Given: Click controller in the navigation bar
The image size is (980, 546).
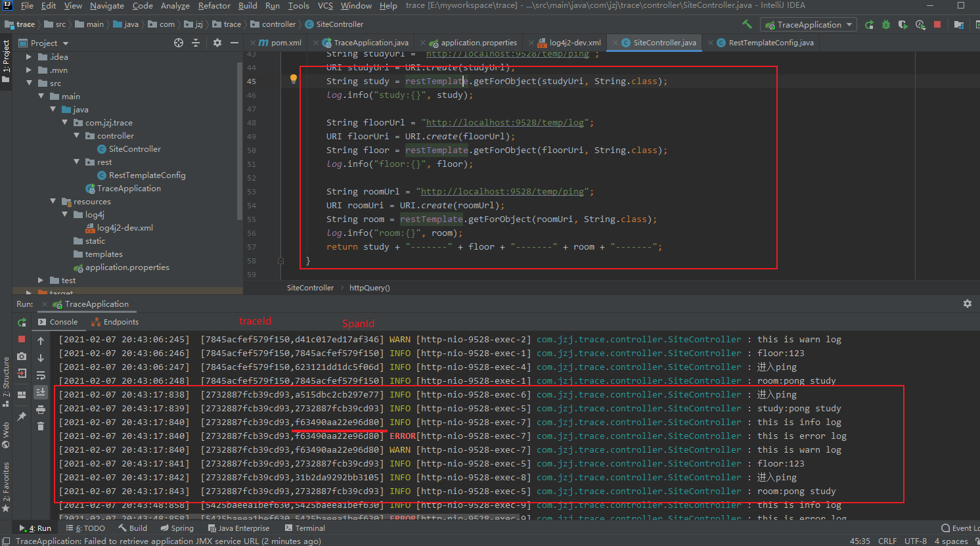Looking at the screenshot, I should point(273,24).
